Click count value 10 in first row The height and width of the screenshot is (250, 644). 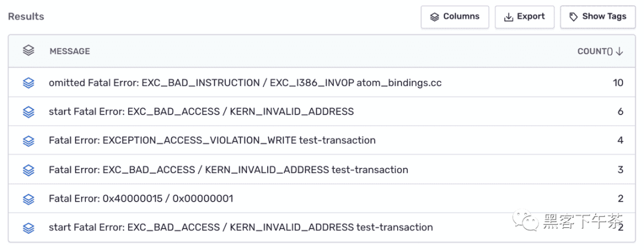pos(618,83)
